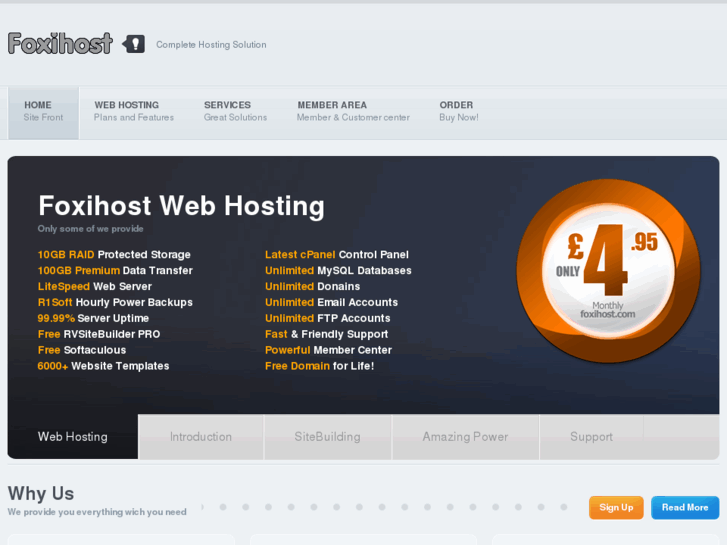Select the Web Hosting slider tab
Image resolution: width=727 pixels, height=545 pixels.
coord(73,436)
